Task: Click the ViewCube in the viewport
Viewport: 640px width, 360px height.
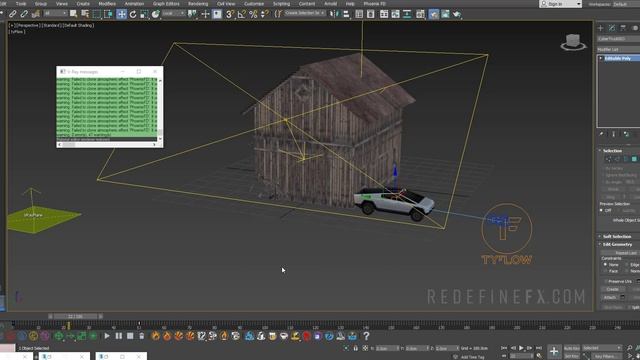Action: [x=573, y=42]
